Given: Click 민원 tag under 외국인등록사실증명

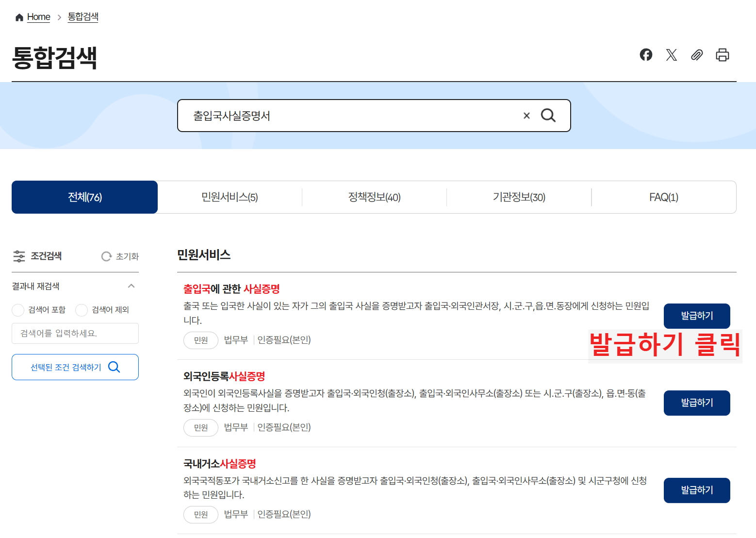Looking at the screenshot, I should tap(201, 428).
